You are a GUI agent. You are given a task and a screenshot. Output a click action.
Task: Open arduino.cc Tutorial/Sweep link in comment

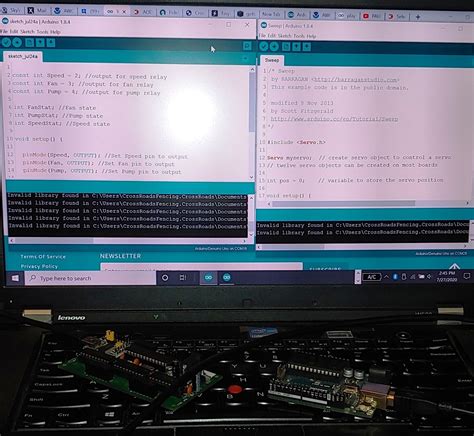coord(334,119)
